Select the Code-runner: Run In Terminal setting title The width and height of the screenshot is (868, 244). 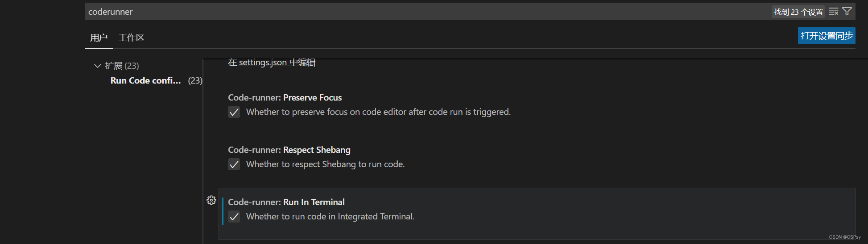(286, 202)
